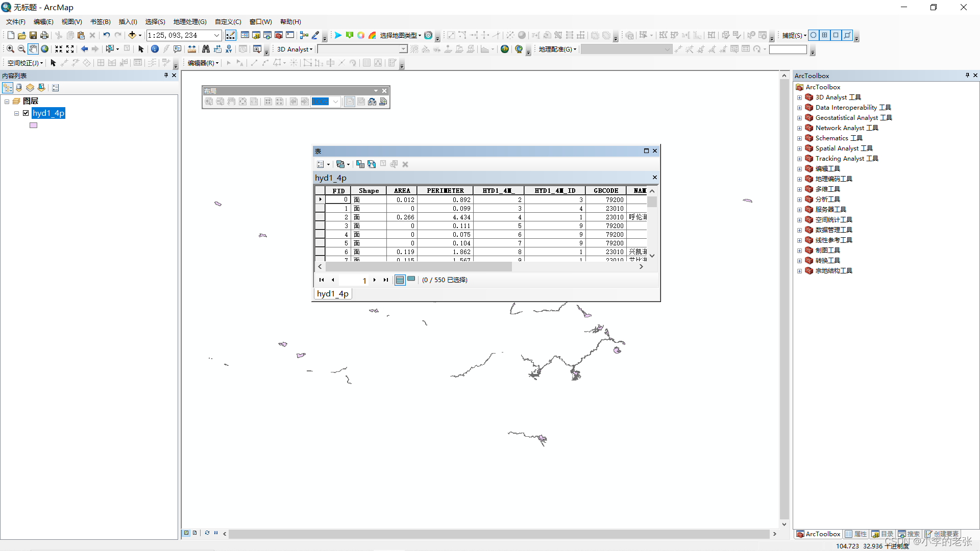
Task: Expand the Spatial Analyst toolbox
Action: pos(799,148)
